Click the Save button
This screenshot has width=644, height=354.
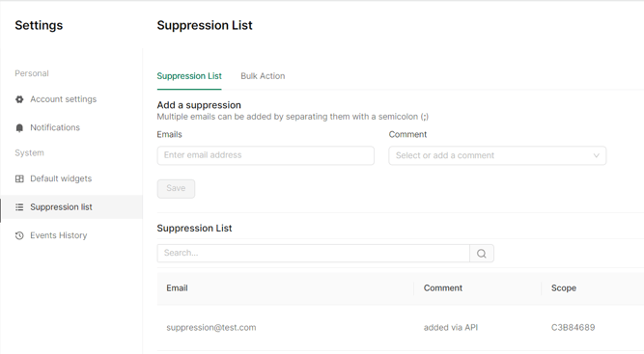pyautogui.click(x=176, y=189)
